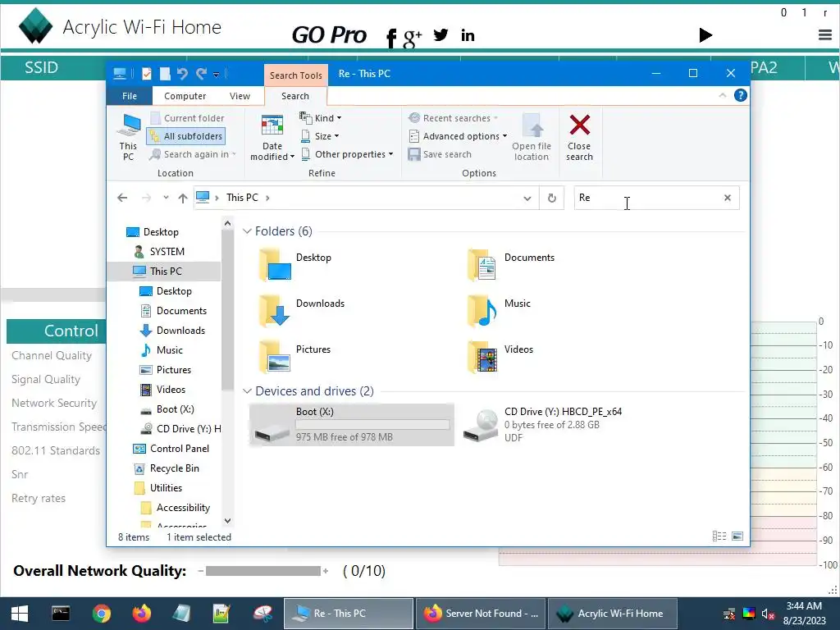Click the Overall Network Quality bar

(263, 571)
